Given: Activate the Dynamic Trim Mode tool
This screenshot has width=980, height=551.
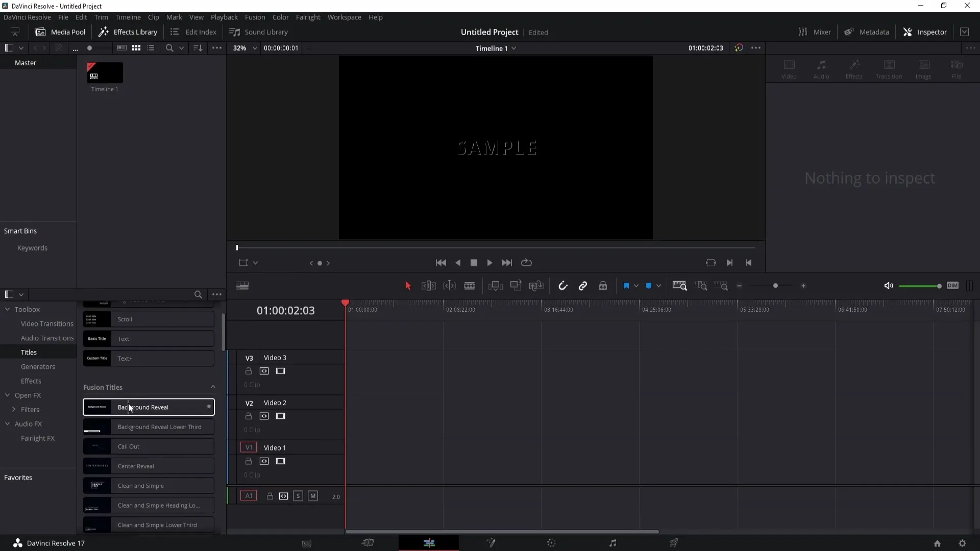Looking at the screenshot, I should [449, 286].
